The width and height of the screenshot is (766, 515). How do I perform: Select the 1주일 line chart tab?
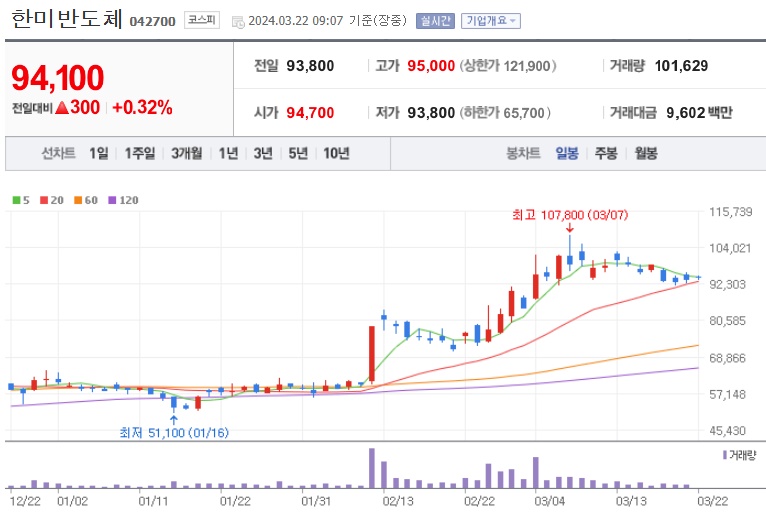click(x=140, y=153)
